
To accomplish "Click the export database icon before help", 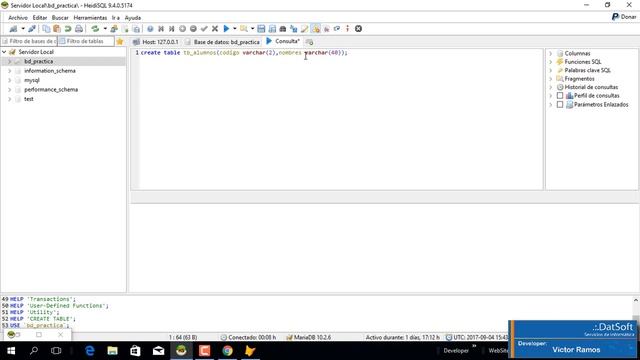I will [136, 29].
